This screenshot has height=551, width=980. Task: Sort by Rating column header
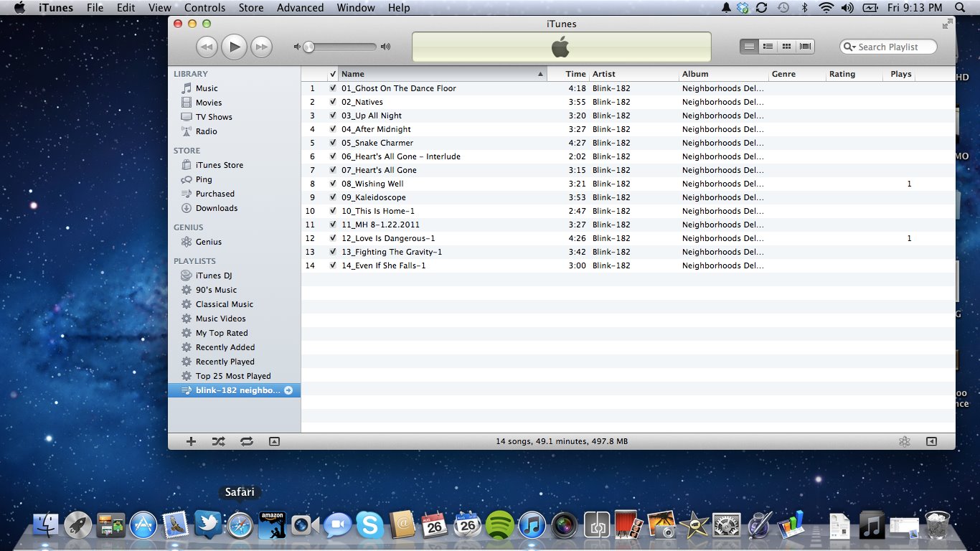click(x=854, y=74)
